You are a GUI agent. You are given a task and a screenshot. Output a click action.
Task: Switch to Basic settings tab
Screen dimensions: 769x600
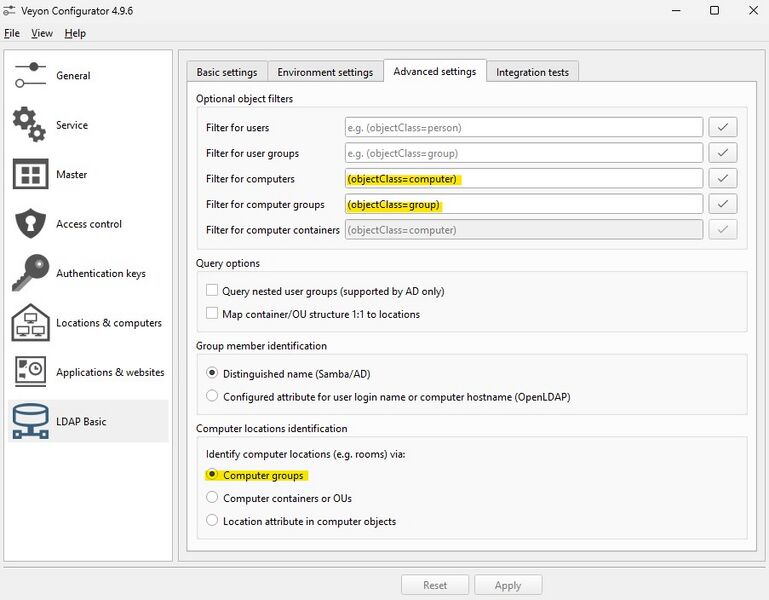(227, 72)
